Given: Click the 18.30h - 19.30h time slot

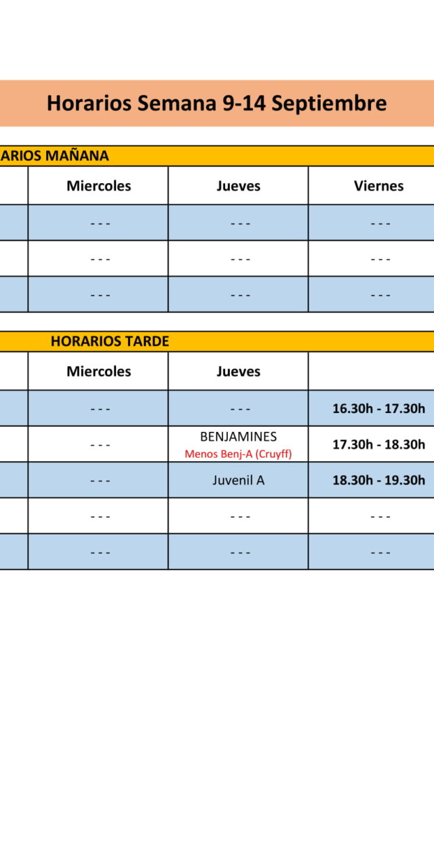Looking at the screenshot, I should [378, 480].
